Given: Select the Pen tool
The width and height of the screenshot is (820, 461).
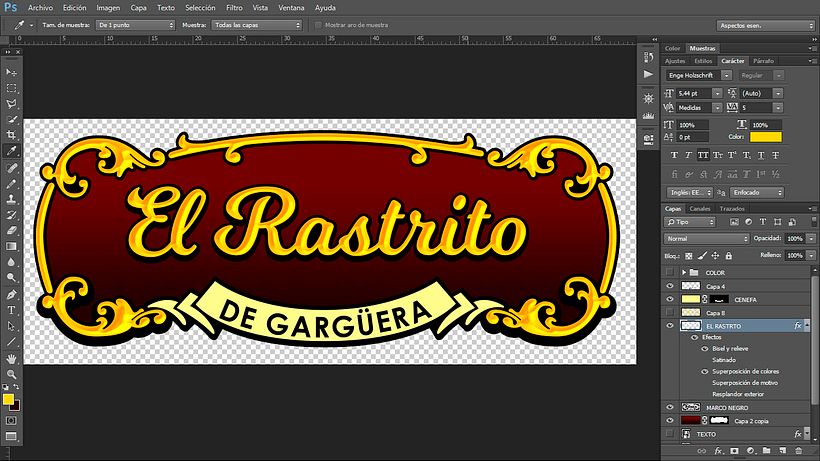Looking at the screenshot, I should [x=11, y=295].
